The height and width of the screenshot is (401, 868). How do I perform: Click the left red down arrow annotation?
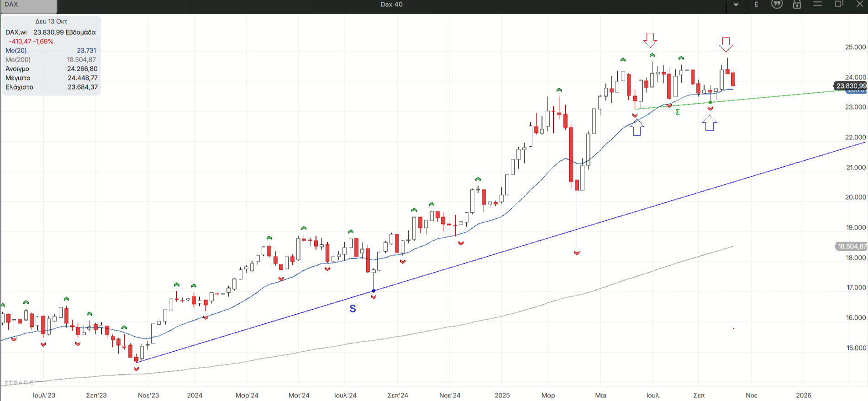(650, 40)
